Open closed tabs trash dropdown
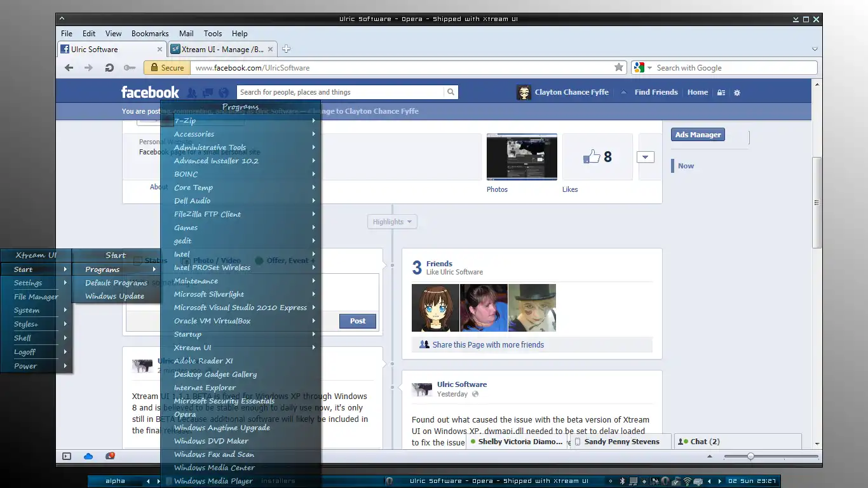This screenshot has height=488, width=868. (x=815, y=49)
